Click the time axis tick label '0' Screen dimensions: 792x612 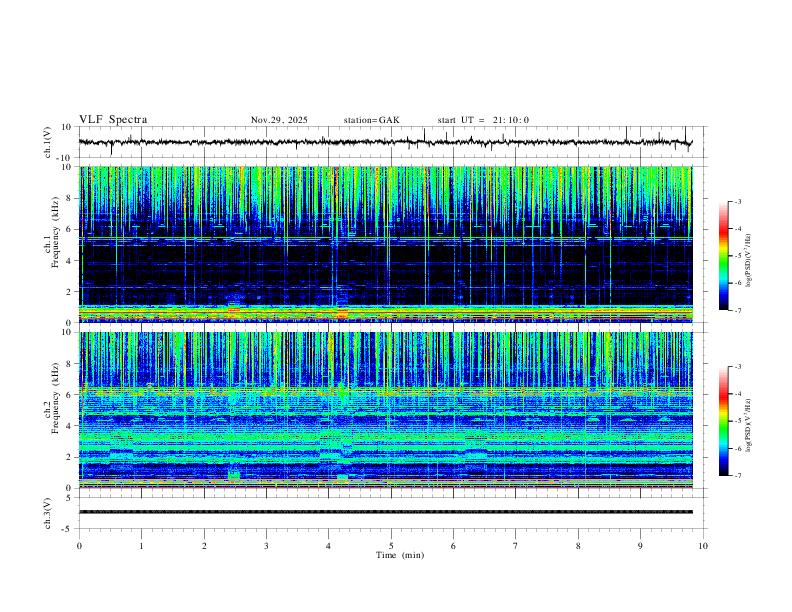[x=79, y=546]
